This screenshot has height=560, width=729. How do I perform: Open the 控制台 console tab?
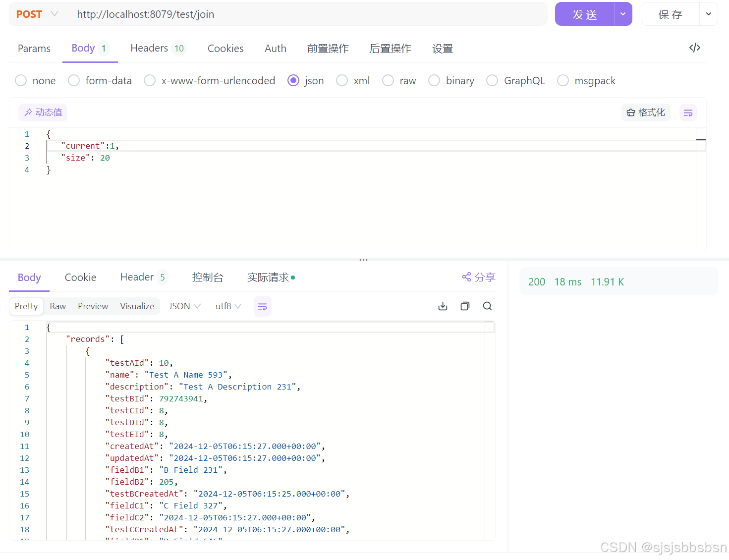pyautogui.click(x=208, y=278)
